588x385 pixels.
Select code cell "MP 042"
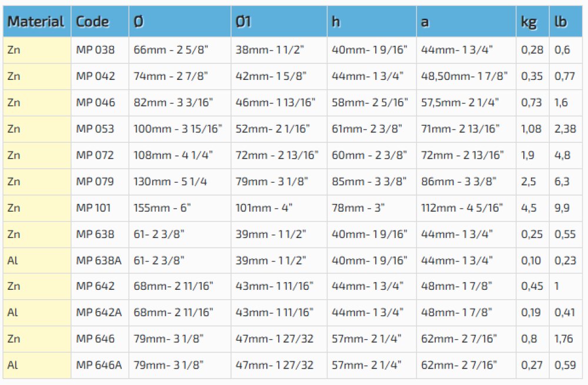95,76
